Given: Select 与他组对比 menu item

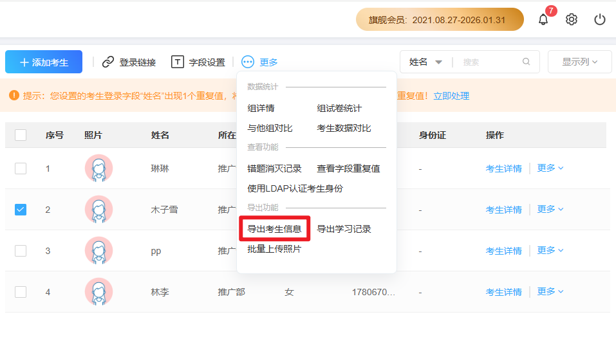Looking at the screenshot, I should (x=270, y=128).
